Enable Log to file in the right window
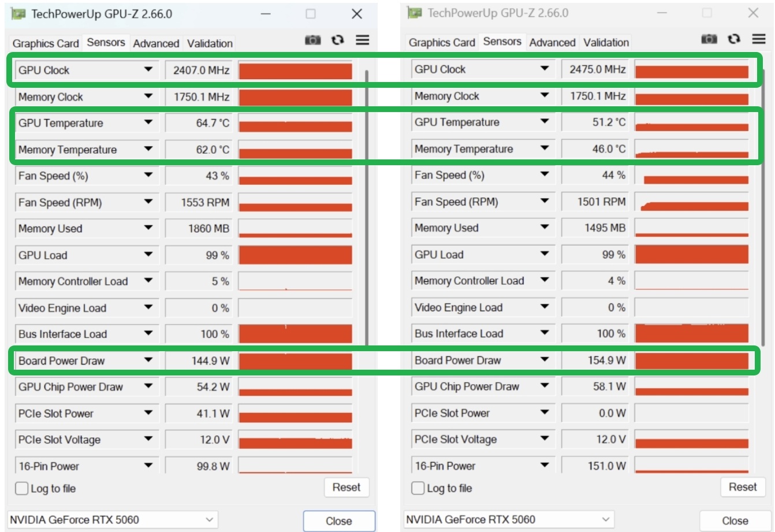This screenshot has width=775, height=532. click(418, 488)
